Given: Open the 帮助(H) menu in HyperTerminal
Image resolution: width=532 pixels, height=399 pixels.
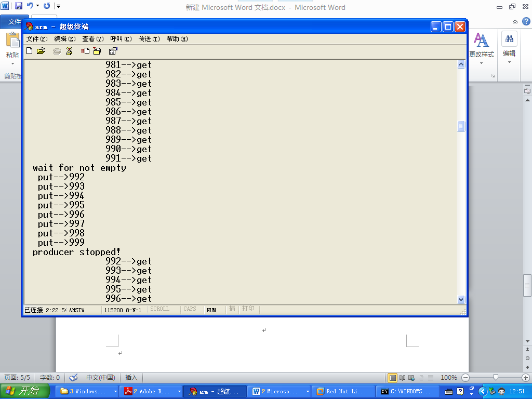Looking at the screenshot, I should coord(177,39).
